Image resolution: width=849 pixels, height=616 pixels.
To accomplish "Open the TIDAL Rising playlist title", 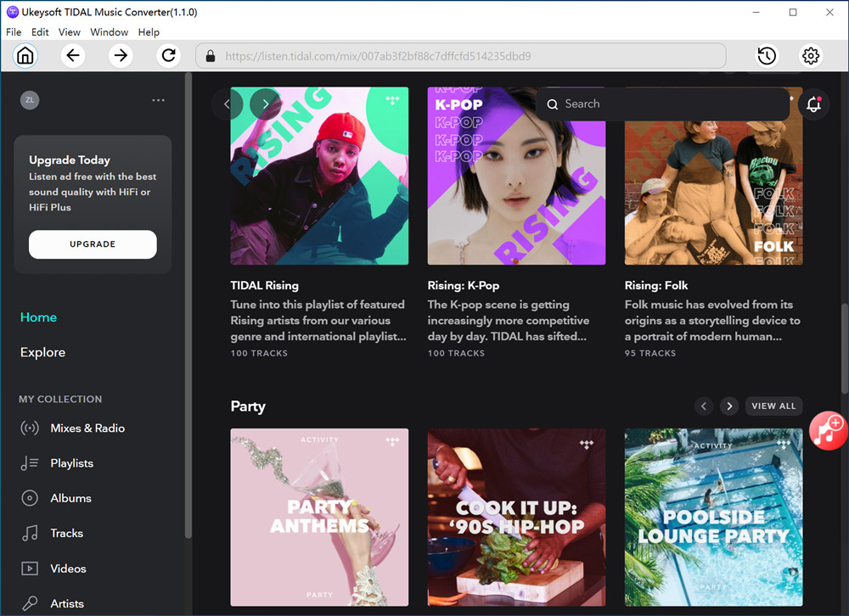I will click(264, 285).
